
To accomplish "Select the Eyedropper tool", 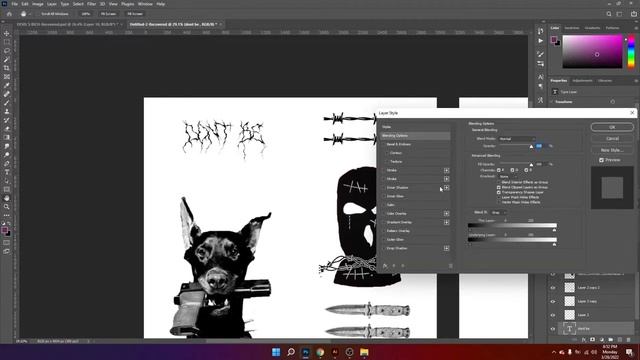I will [7, 85].
